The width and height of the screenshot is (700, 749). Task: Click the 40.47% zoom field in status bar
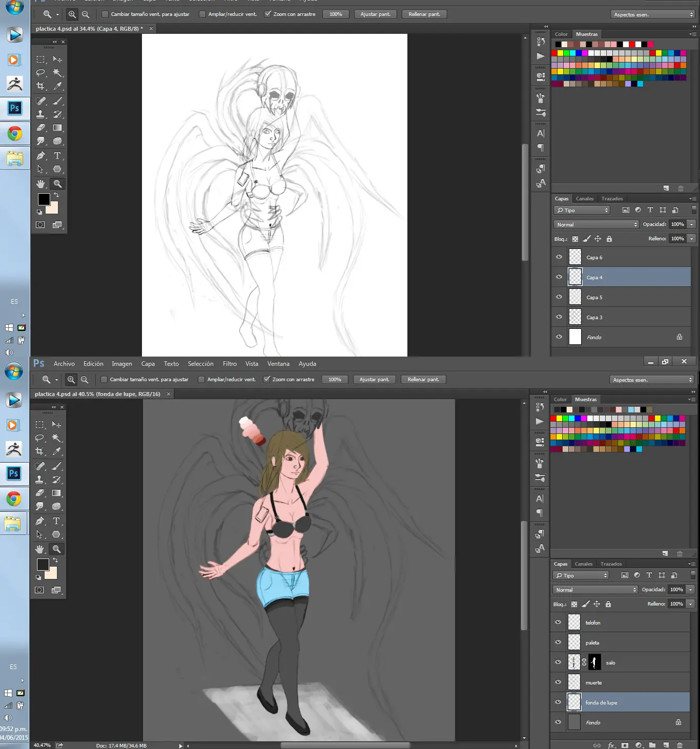click(x=42, y=745)
